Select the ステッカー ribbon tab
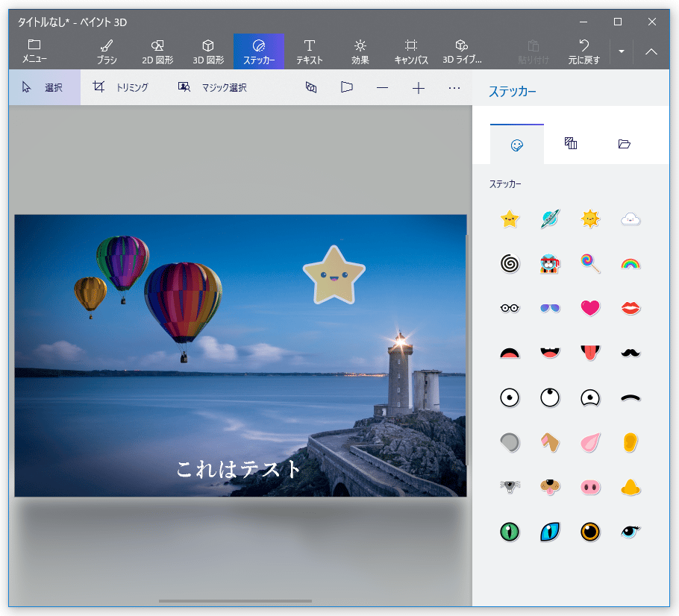 [259, 51]
